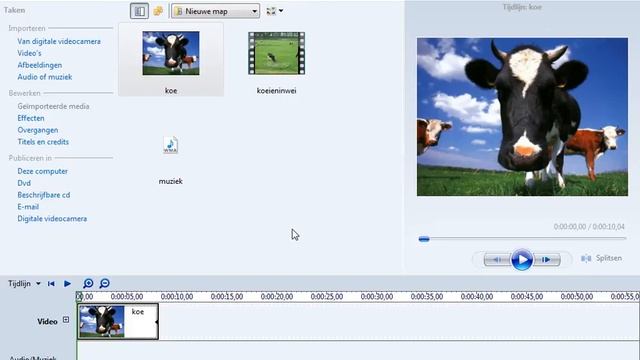The width and height of the screenshot is (640, 360).
Task: Import Audio of muziek
Action: (44, 77)
